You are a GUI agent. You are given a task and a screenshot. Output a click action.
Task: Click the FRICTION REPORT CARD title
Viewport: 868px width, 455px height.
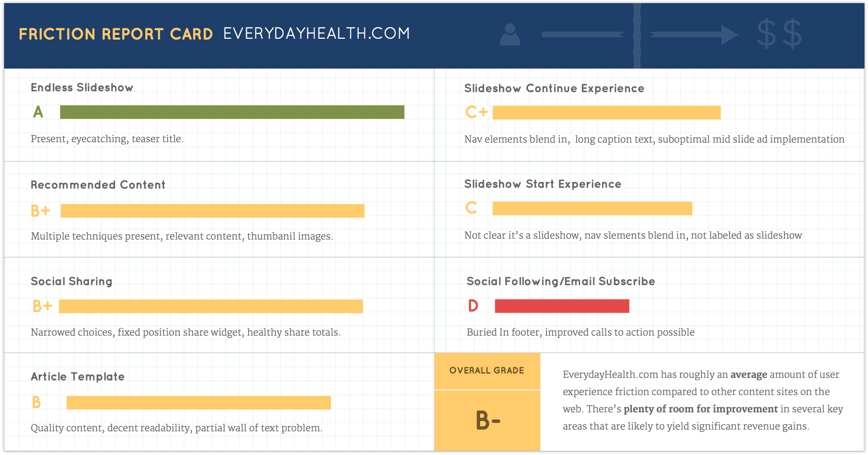(x=116, y=34)
